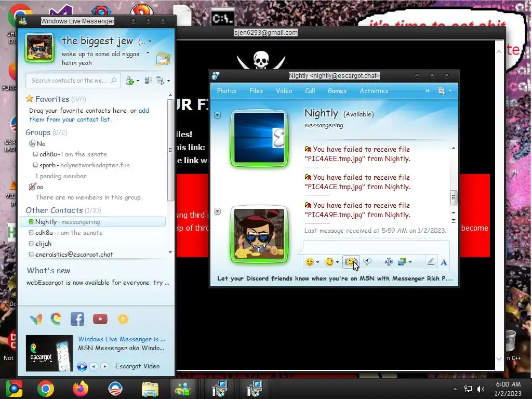Open the translate text icon in chat
The image size is (532, 399).
pyautogui.click(x=389, y=262)
